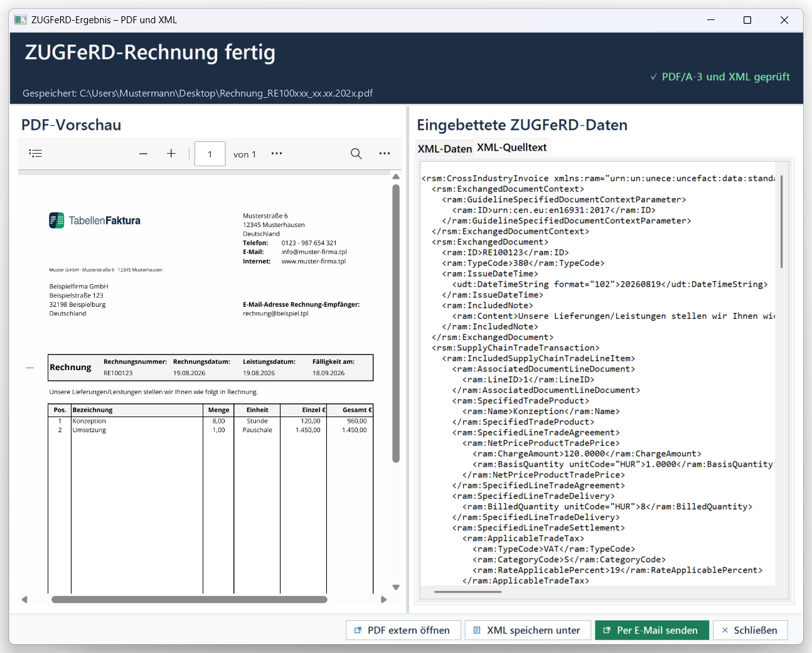The height and width of the screenshot is (653, 812).
Task: Click the PDF scroll-down arrow
Action: pos(396,588)
